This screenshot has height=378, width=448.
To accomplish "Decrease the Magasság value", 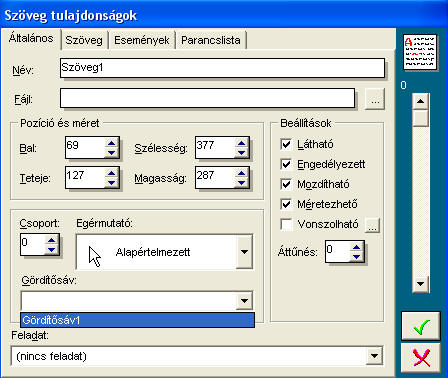I will (x=241, y=183).
